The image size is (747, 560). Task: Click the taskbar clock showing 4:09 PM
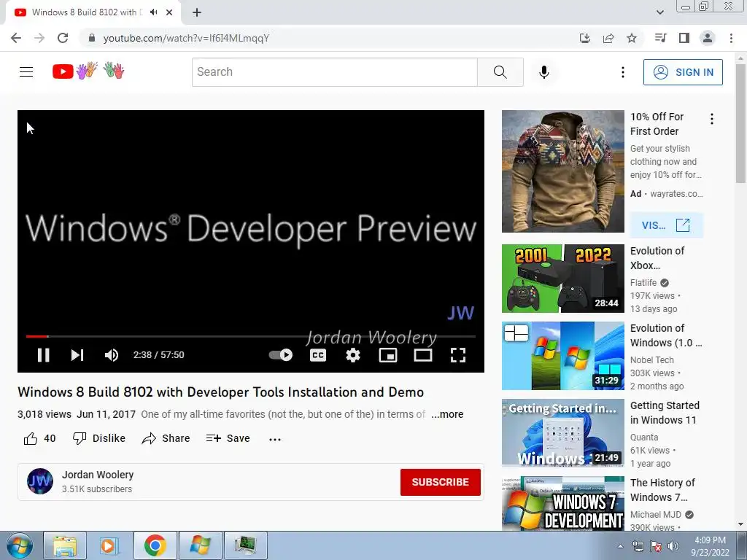point(710,545)
